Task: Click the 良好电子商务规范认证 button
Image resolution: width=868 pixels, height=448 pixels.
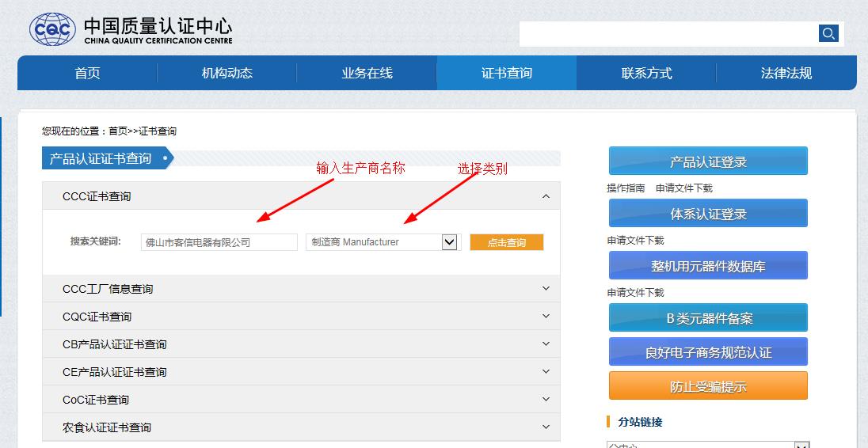Action: (x=708, y=351)
